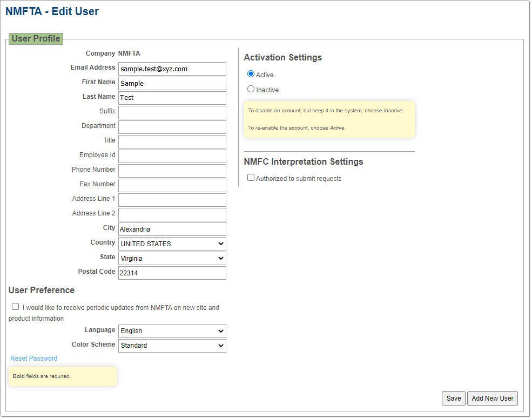
Task: Open the Color Scheme dropdown
Action: (x=172, y=346)
